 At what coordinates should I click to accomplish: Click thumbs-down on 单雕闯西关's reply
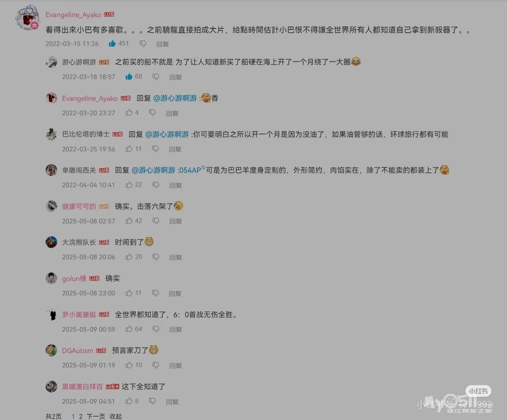click(156, 185)
